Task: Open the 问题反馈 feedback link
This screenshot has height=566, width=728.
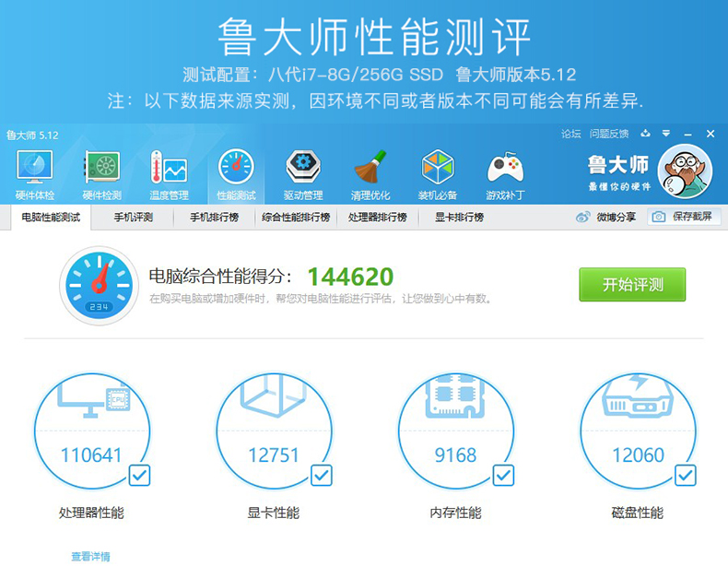Action: pos(609,134)
